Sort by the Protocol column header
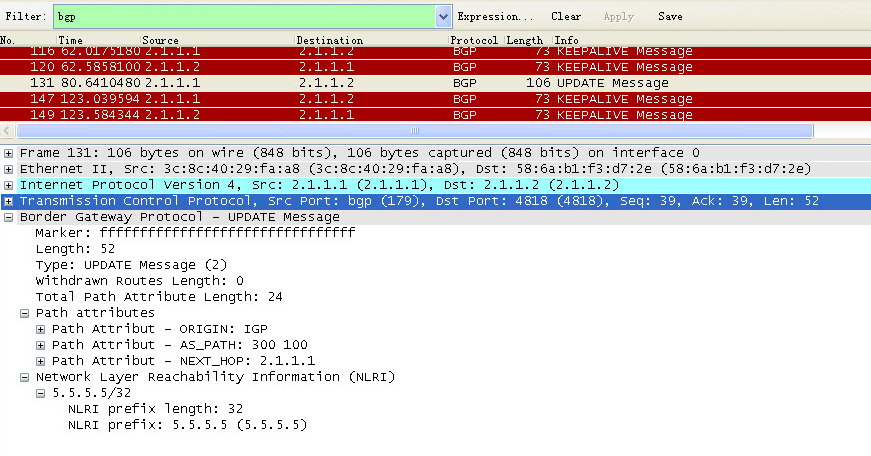The image size is (871, 456). point(474,40)
